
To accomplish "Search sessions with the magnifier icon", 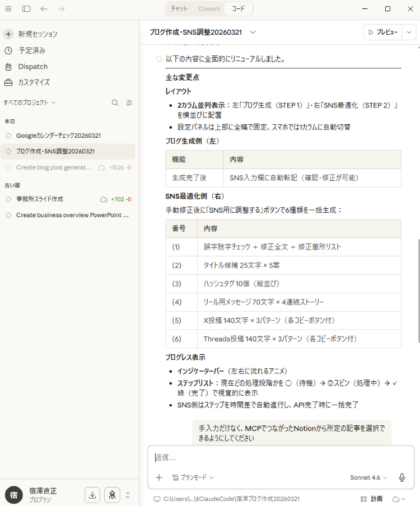I will 115,102.
